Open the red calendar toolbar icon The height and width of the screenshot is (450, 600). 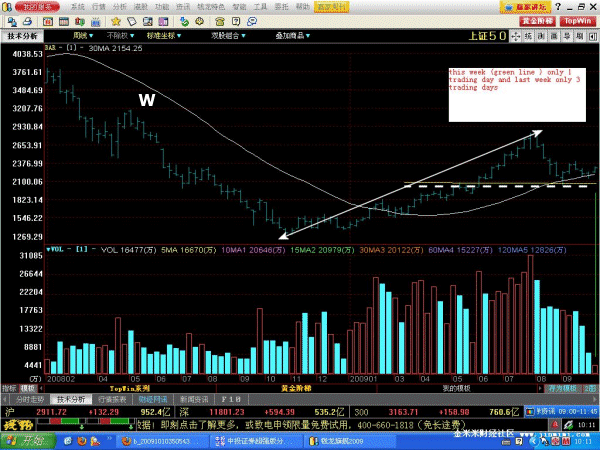[x=48, y=21]
